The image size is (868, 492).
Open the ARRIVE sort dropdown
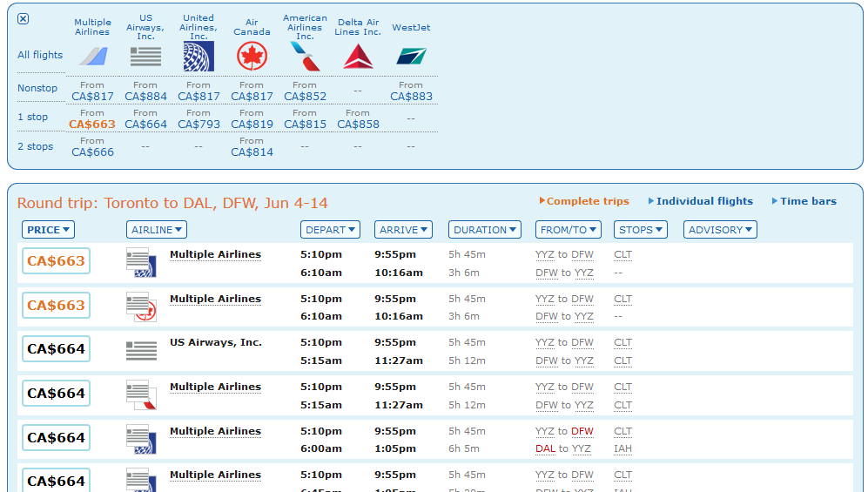point(404,230)
